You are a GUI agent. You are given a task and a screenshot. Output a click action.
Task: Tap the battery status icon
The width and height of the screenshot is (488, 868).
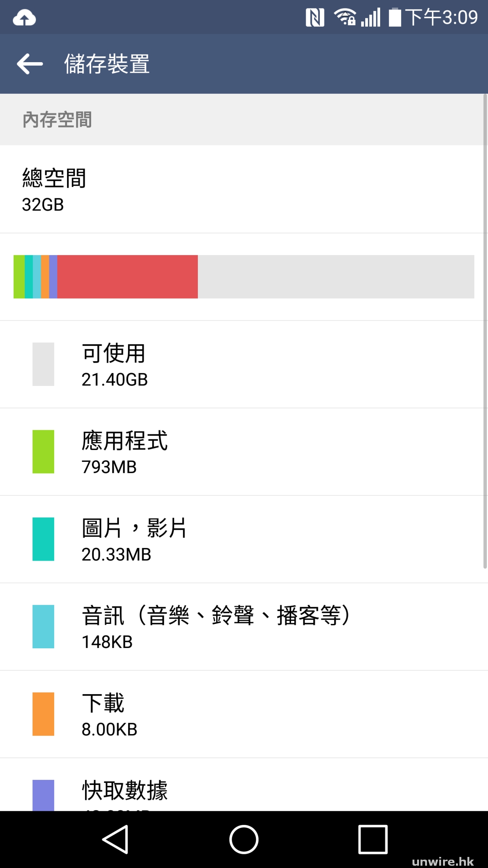pyautogui.click(x=395, y=18)
